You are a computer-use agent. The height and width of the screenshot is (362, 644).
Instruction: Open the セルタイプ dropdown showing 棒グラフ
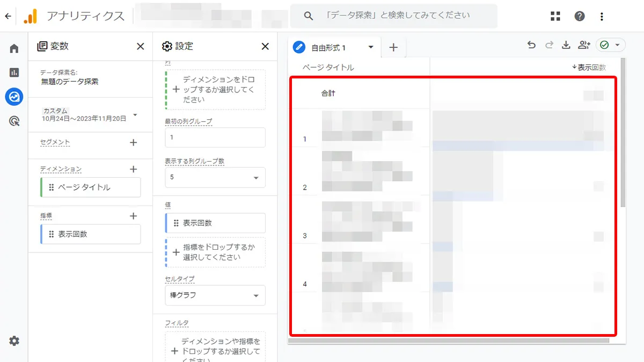(215, 295)
